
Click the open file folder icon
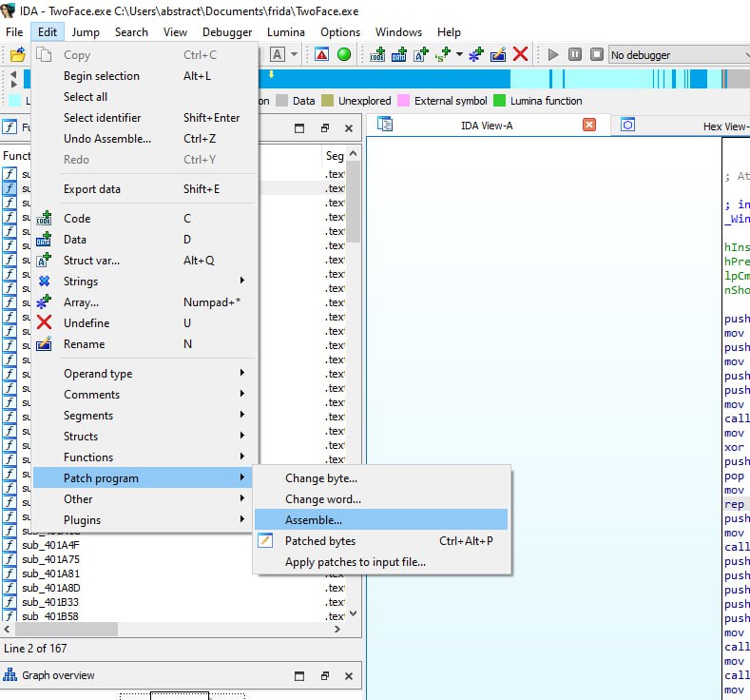[18, 54]
